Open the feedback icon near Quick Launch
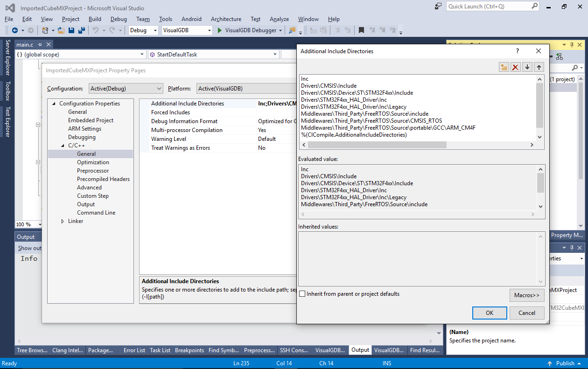588x369 pixels. (x=438, y=7)
